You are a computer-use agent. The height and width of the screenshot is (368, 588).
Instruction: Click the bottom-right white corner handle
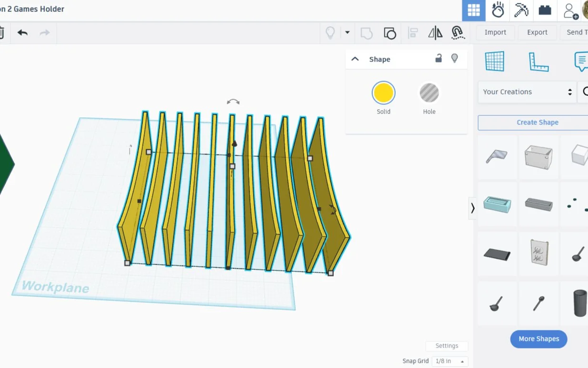coord(330,273)
